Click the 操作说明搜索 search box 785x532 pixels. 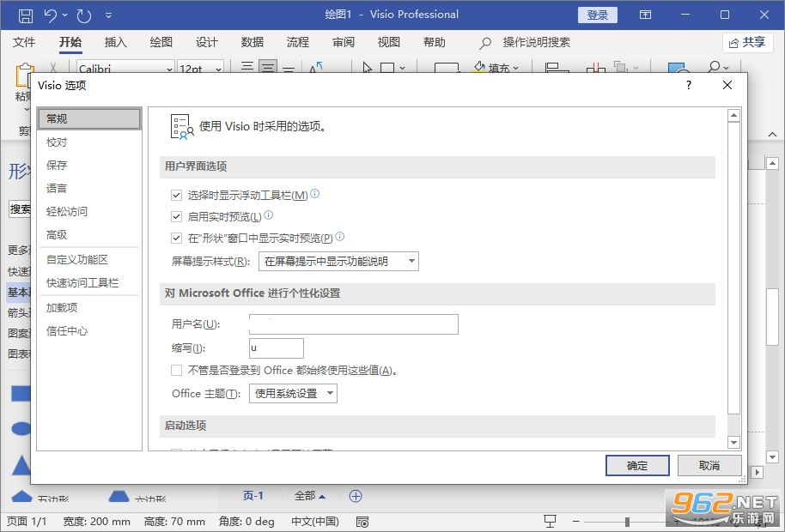coord(525,43)
